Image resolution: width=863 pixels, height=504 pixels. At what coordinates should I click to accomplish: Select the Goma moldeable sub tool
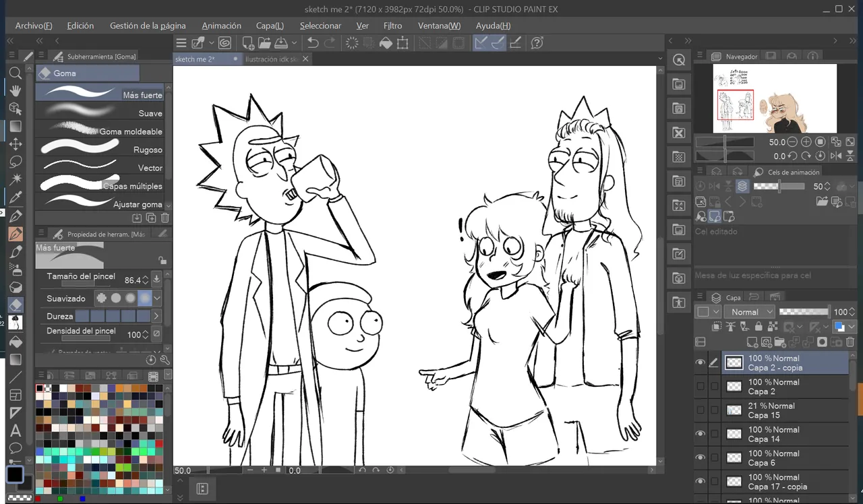pos(100,130)
